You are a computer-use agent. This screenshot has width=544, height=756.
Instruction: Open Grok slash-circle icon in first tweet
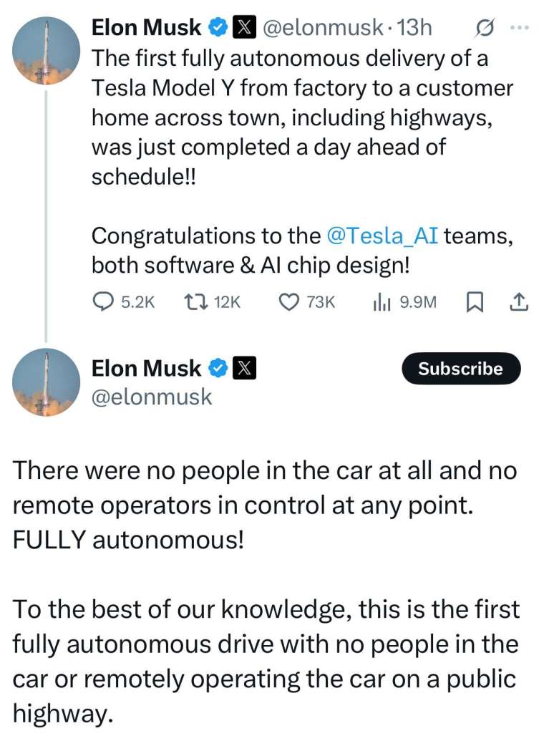(x=484, y=29)
